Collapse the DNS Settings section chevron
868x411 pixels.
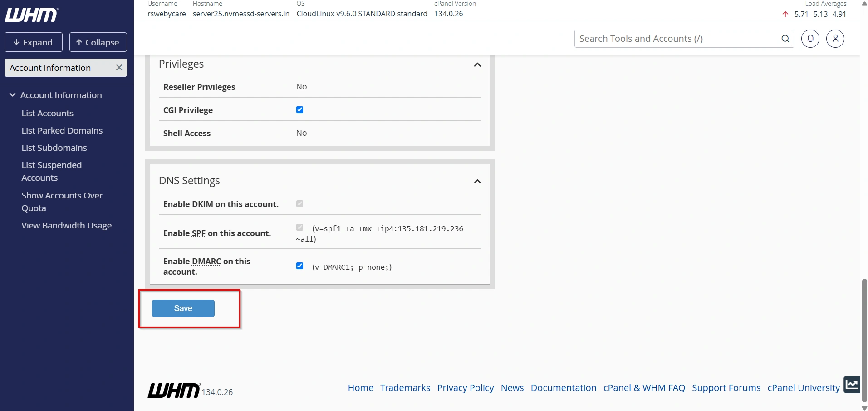pos(477,182)
